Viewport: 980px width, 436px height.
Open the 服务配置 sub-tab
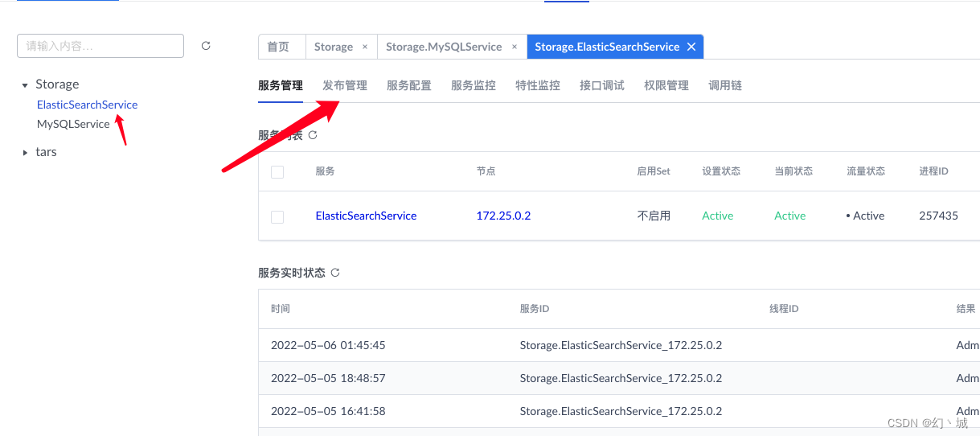409,85
